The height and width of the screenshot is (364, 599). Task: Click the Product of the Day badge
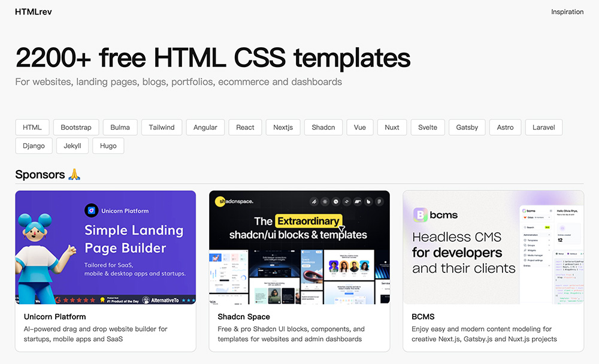[120, 300]
